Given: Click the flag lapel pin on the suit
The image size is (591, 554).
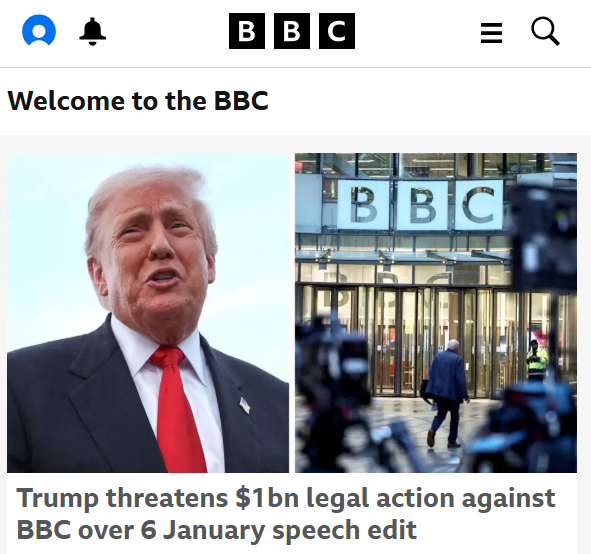Looking at the screenshot, I should coord(245,405).
